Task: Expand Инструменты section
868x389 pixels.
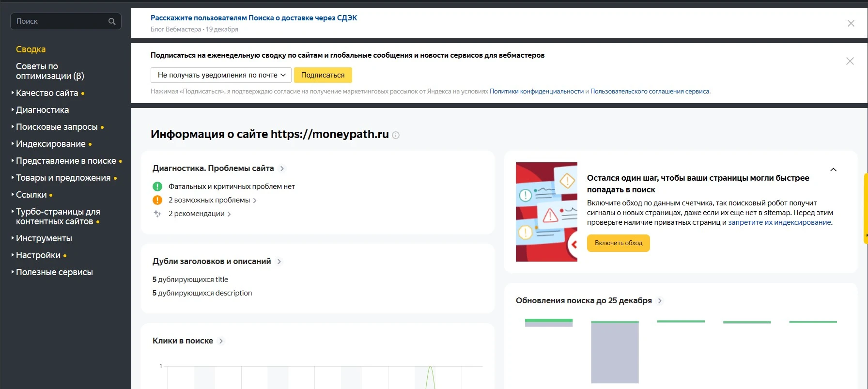Action: click(x=44, y=238)
